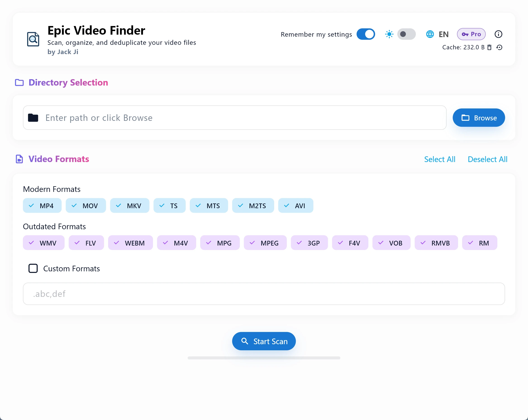Toggle the WMV format chip
The image size is (528, 420).
click(44, 243)
